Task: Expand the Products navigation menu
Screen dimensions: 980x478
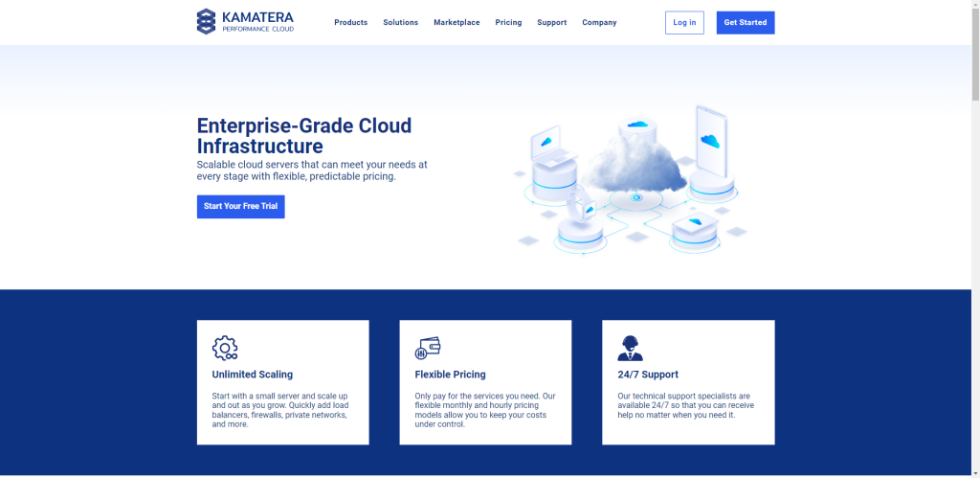Action: (x=350, y=22)
